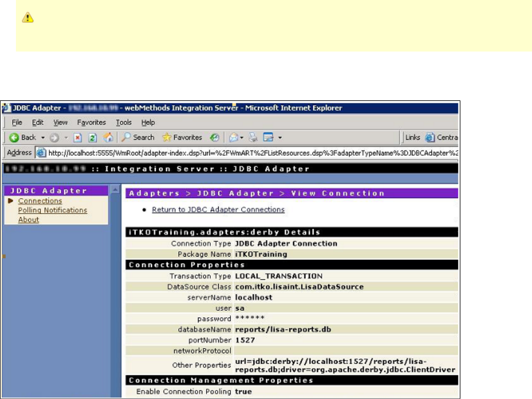This screenshot has height=399, width=532.
Task: Click the Adapters > JDBC Adapter breadcrumb bar
Action: [292, 193]
